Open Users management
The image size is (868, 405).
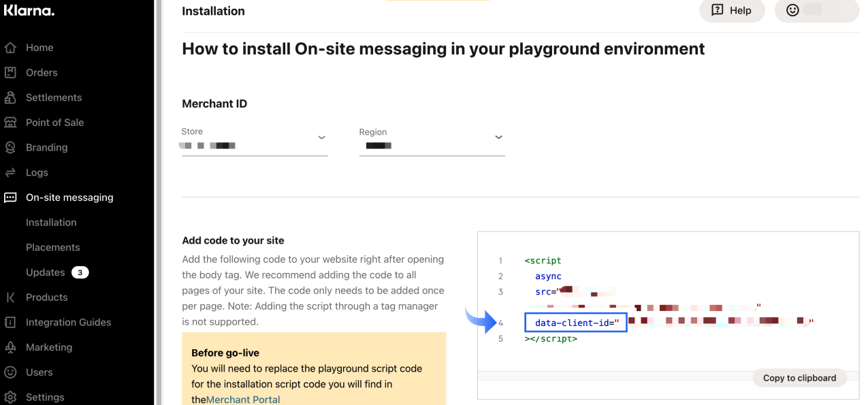(x=39, y=372)
